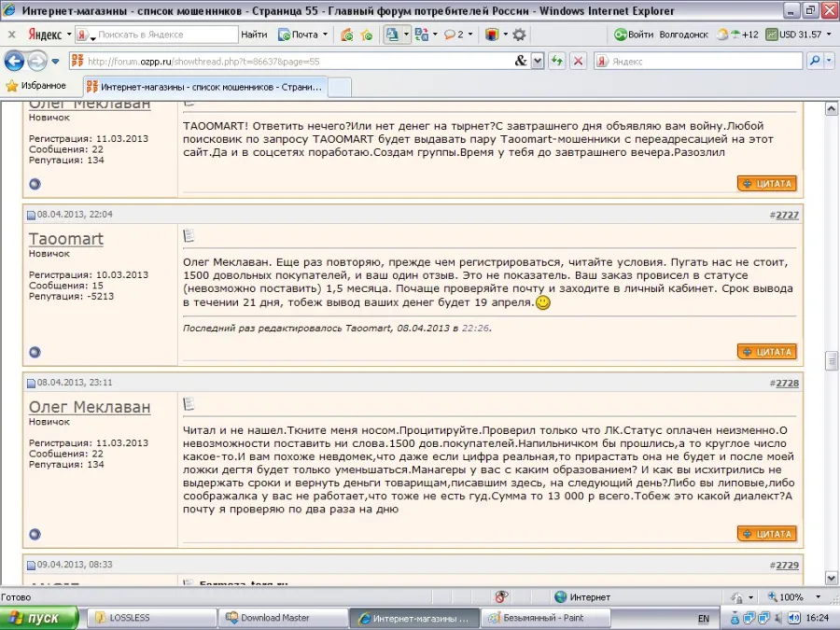Open the comments bubble showing 2
840x630 pixels.
point(455,35)
